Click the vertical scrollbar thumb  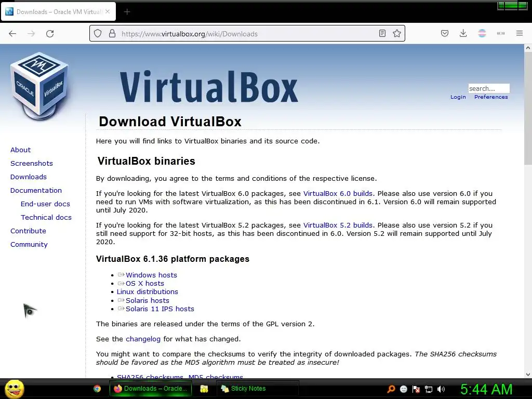(528, 108)
